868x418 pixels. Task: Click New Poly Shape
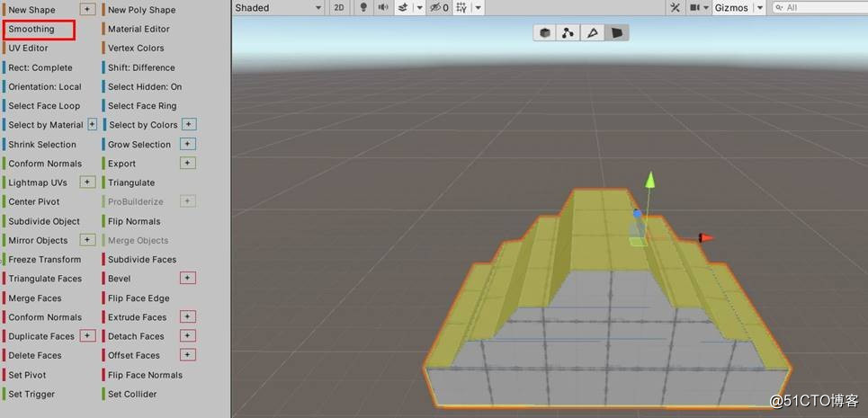pyautogui.click(x=141, y=9)
